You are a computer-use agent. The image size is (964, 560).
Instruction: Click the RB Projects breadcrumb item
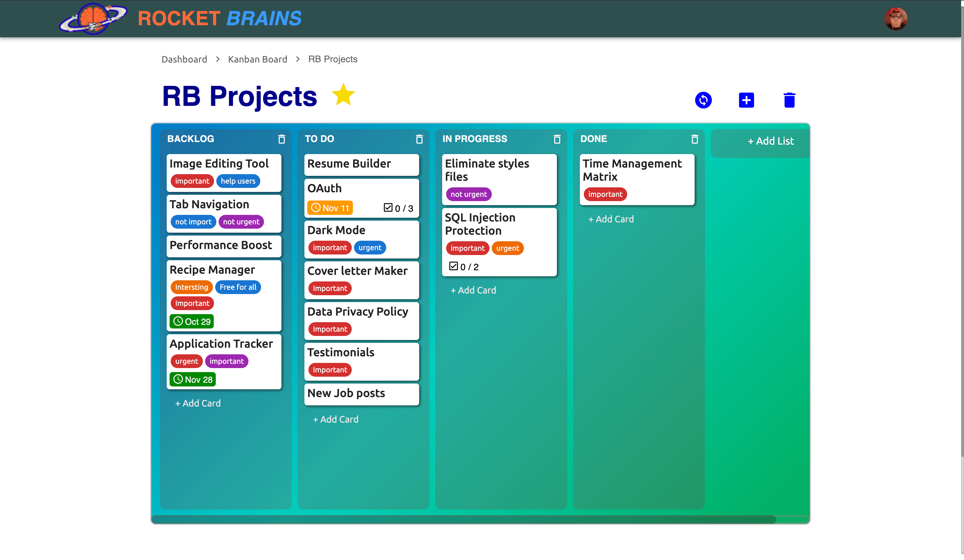333,59
